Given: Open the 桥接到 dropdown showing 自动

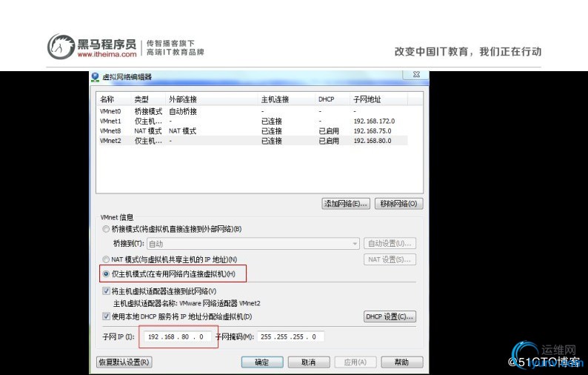Looking at the screenshot, I should [253, 244].
